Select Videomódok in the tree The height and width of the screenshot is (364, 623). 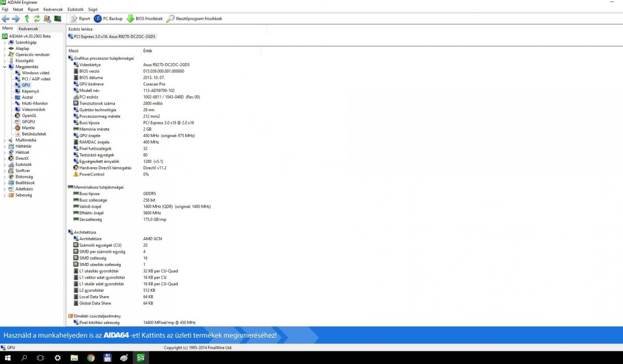[33, 109]
